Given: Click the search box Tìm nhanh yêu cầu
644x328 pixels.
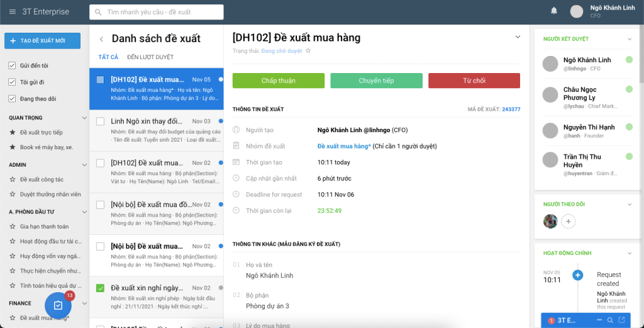Looking at the screenshot, I should pos(157,12).
